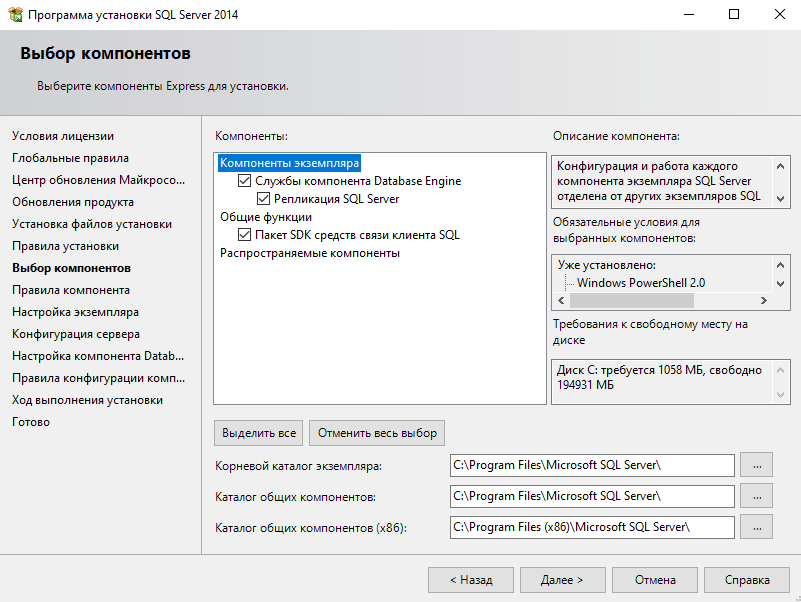Image resolution: width=801 pixels, height=602 pixels.
Task: Select Ход выполнения установки step
Action: click(x=87, y=400)
